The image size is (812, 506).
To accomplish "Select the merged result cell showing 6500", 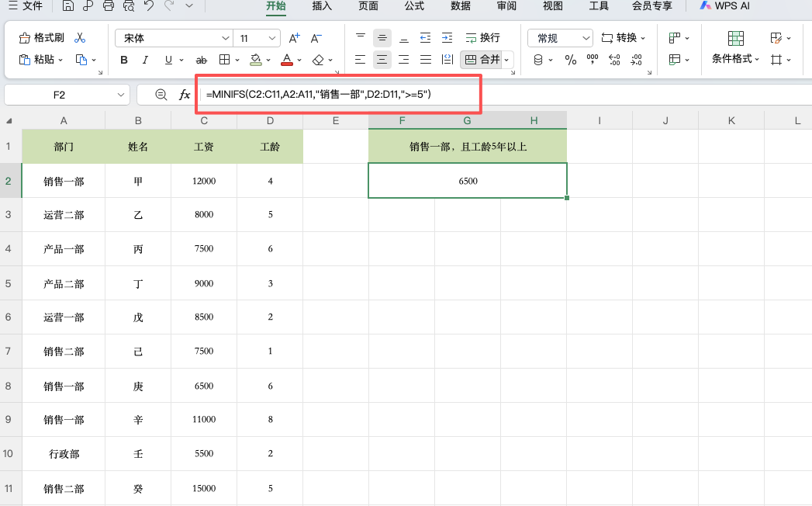I will [x=468, y=180].
